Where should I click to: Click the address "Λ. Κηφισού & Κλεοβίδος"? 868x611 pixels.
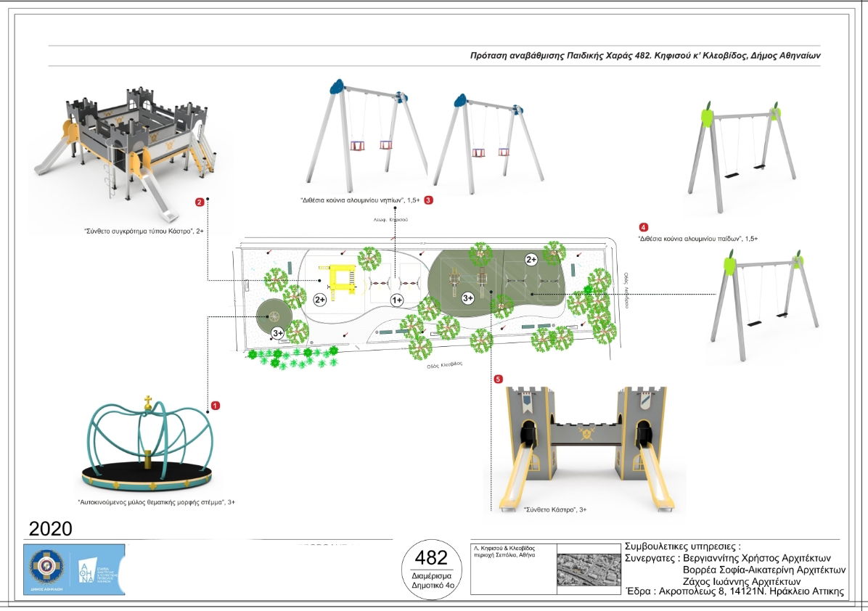(504, 549)
